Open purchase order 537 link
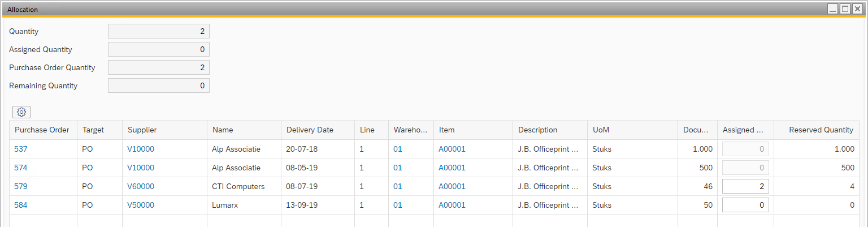Screen dimensions: 868x227 [21, 149]
